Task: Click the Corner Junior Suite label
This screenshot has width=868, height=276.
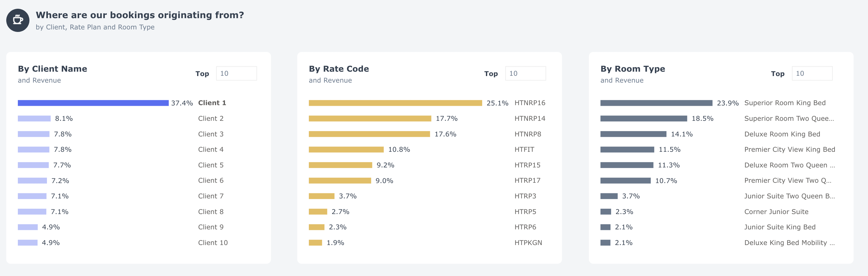Action: coord(776,212)
